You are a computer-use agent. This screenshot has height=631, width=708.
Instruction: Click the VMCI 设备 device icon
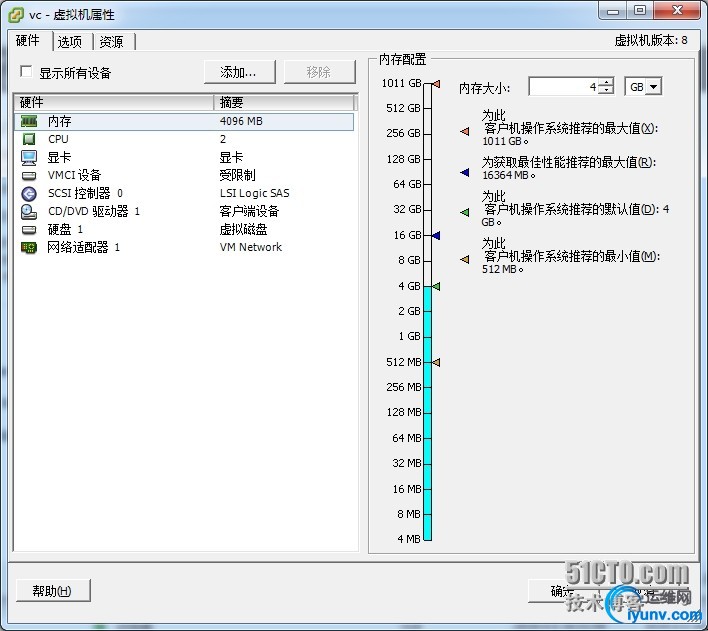click(x=29, y=175)
